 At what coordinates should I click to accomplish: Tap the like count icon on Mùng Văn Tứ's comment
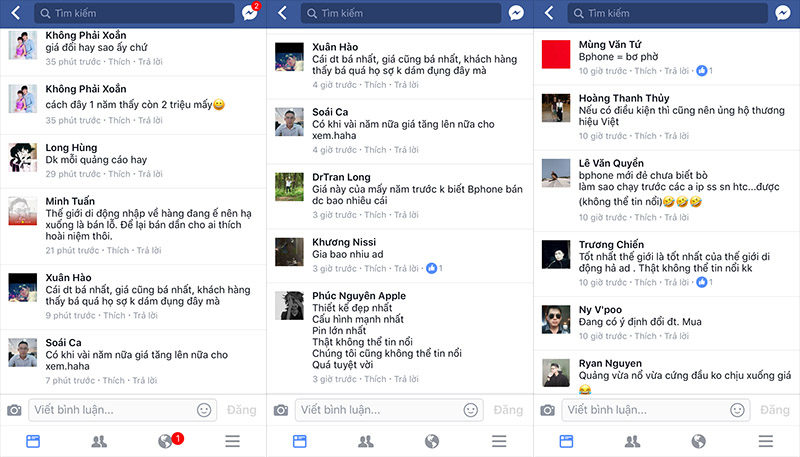[702, 71]
